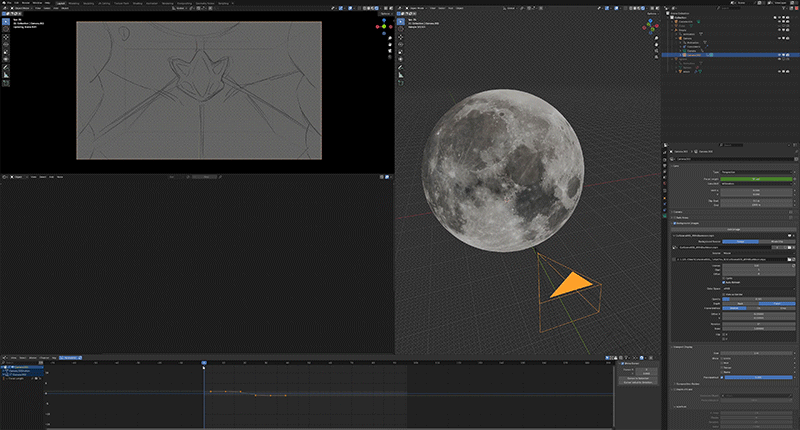Click the pan hand icon in moon viewport
Viewport: 800px width, 430px height.
tap(656, 45)
